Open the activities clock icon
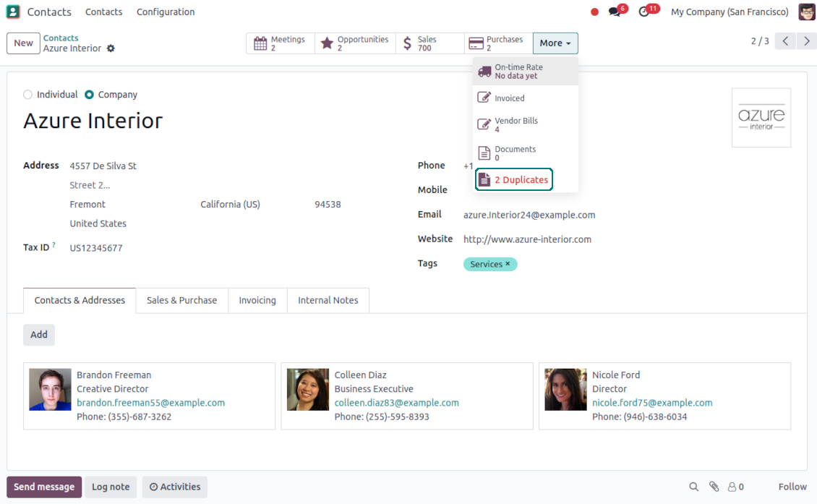Image resolution: width=817 pixels, height=504 pixels. tap(644, 12)
